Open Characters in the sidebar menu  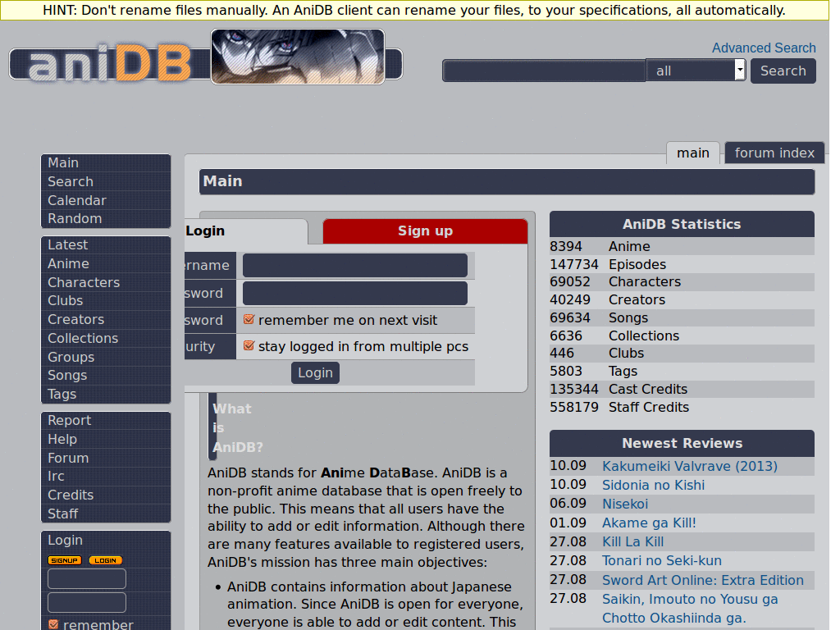[106, 282]
